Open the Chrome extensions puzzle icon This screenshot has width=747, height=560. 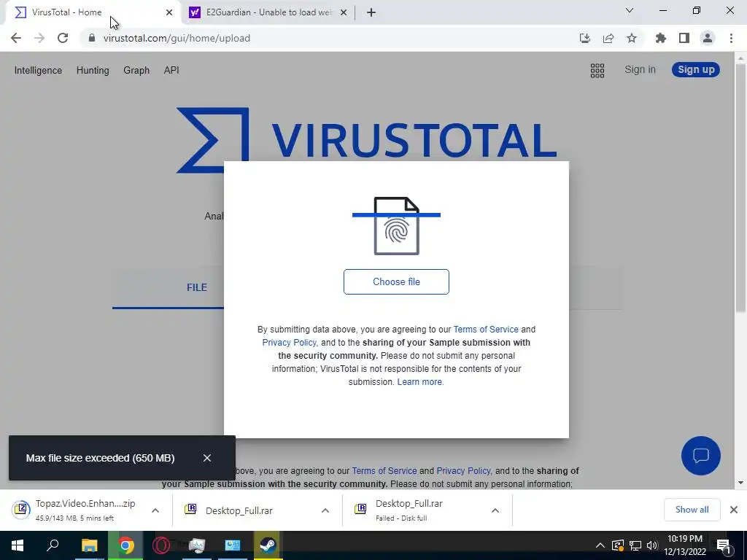(x=661, y=38)
